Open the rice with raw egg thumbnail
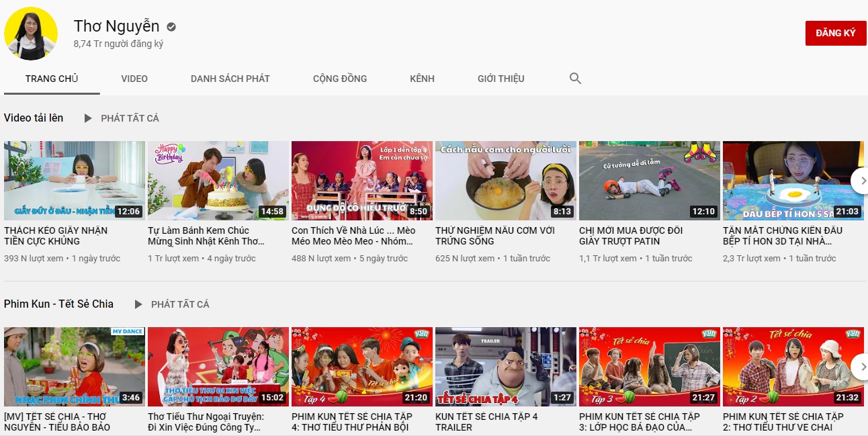868x436 pixels. click(506, 181)
